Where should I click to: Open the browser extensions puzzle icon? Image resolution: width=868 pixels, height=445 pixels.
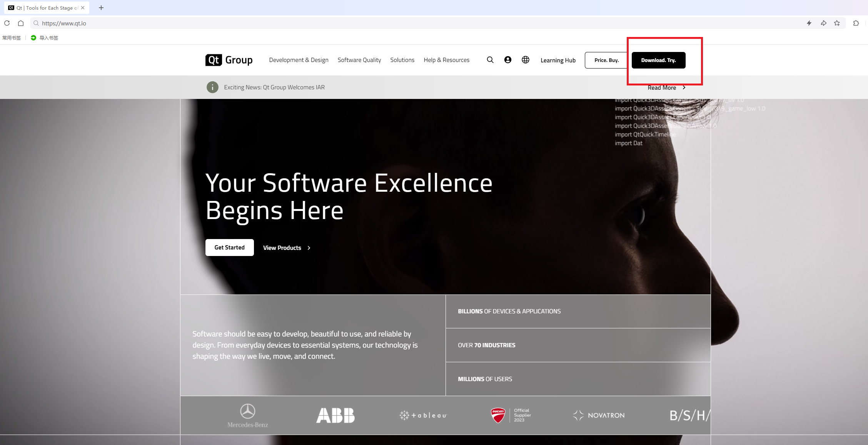(x=856, y=23)
